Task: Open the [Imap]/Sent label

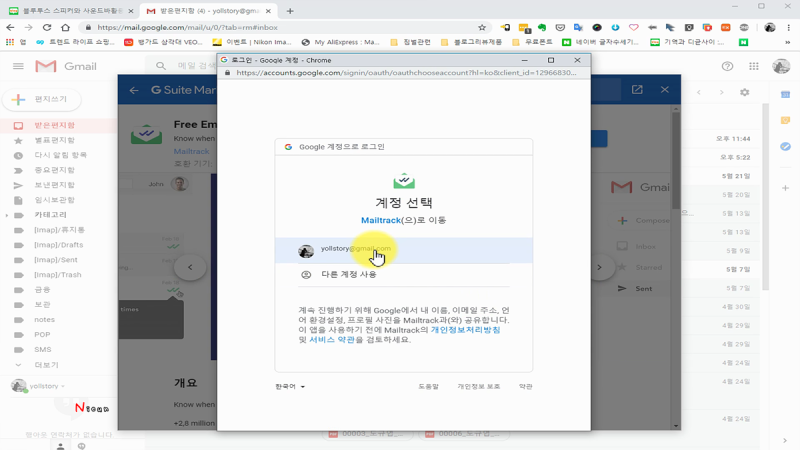Action: pyautogui.click(x=56, y=260)
